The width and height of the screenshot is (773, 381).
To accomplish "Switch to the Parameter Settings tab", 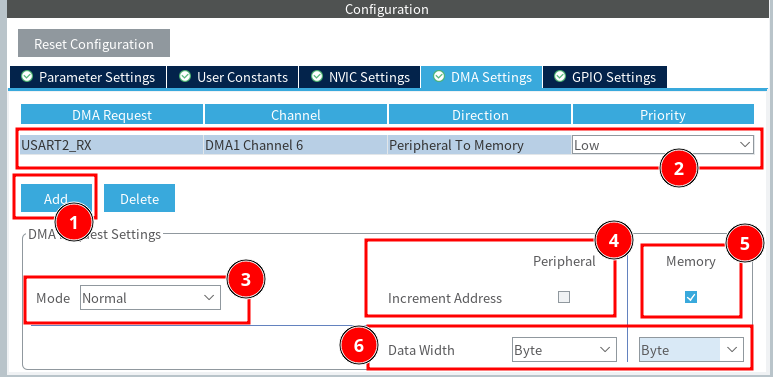I will 88,77.
